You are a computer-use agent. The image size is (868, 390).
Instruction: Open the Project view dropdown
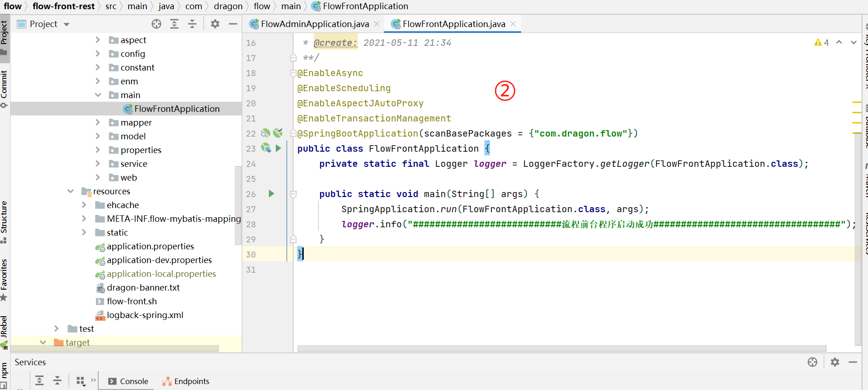(67, 24)
